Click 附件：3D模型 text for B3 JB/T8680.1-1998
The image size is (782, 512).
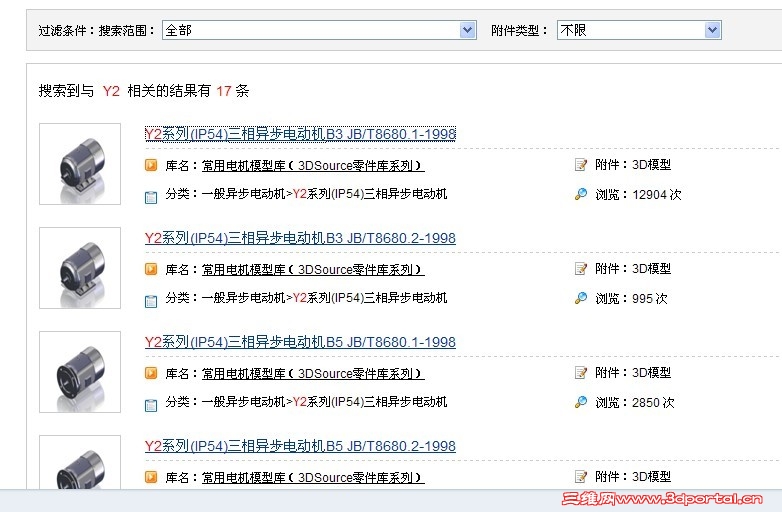[x=633, y=165]
